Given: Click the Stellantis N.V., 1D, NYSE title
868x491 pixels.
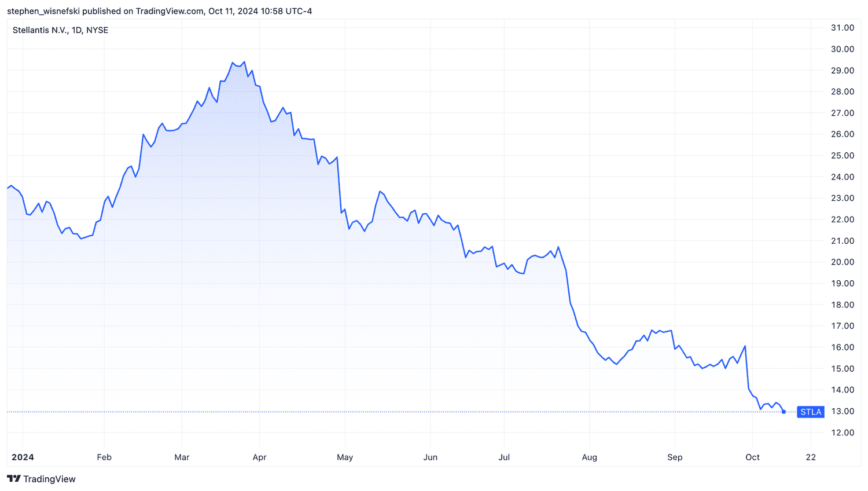Looking at the screenshot, I should 60,30.
